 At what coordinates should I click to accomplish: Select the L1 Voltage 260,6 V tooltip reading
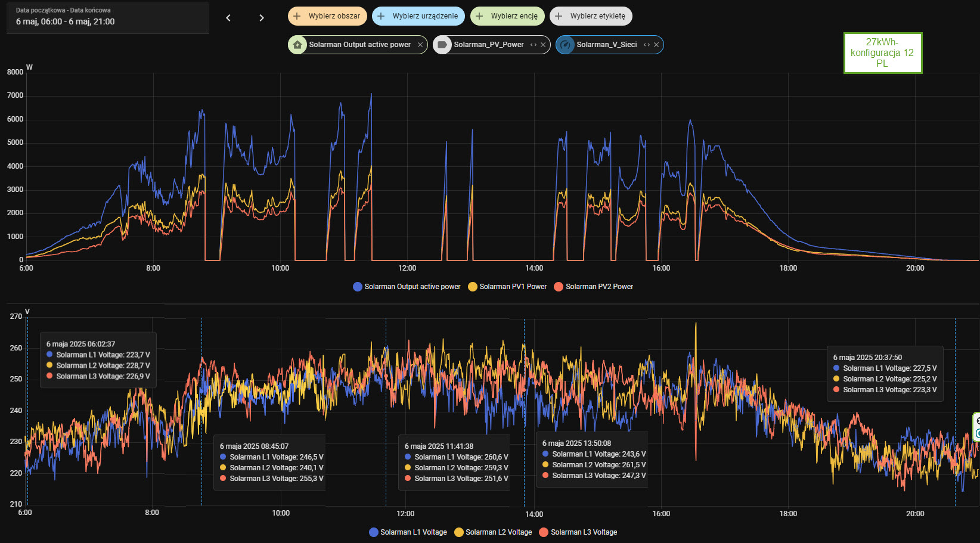pyautogui.click(x=456, y=457)
